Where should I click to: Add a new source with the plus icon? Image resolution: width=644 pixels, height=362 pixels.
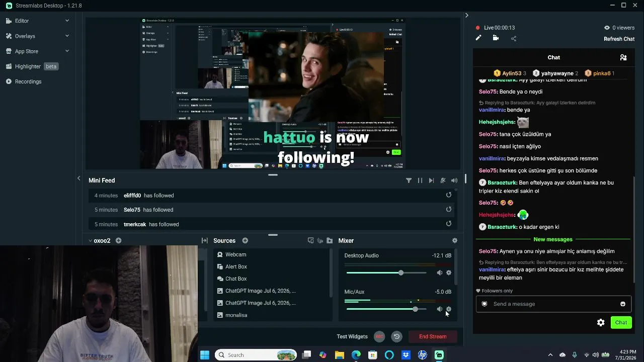coord(245,241)
